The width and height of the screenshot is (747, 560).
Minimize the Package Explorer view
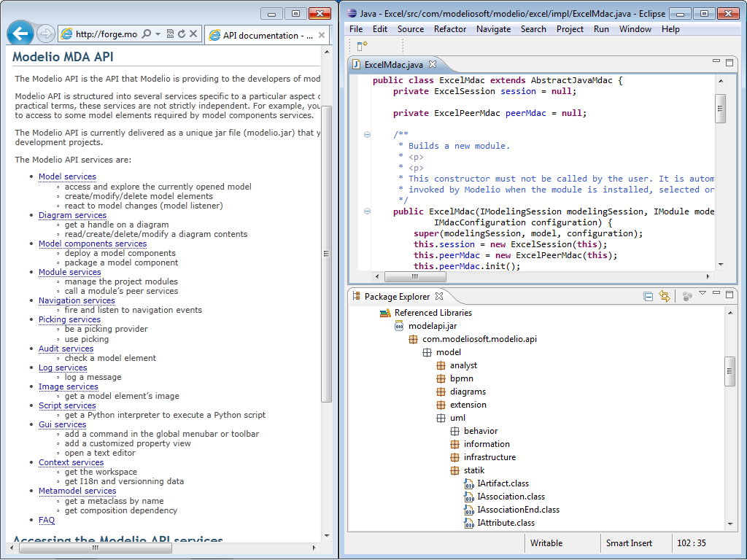(716, 293)
